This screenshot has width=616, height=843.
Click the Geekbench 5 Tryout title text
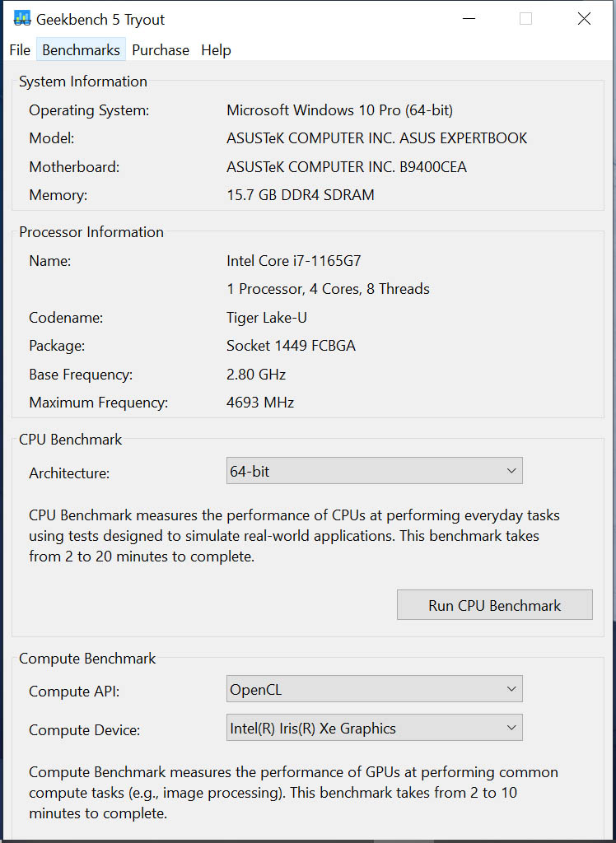(x=100, y=19)
